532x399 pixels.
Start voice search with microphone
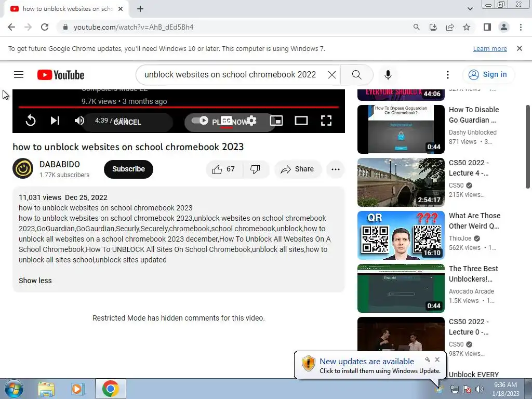click(388, 75)
